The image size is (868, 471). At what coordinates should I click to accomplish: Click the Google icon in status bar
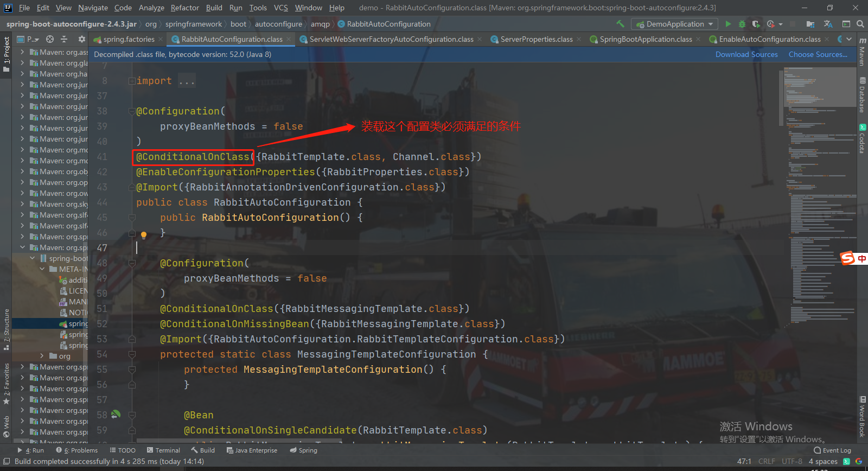click(x=859, y=461)
